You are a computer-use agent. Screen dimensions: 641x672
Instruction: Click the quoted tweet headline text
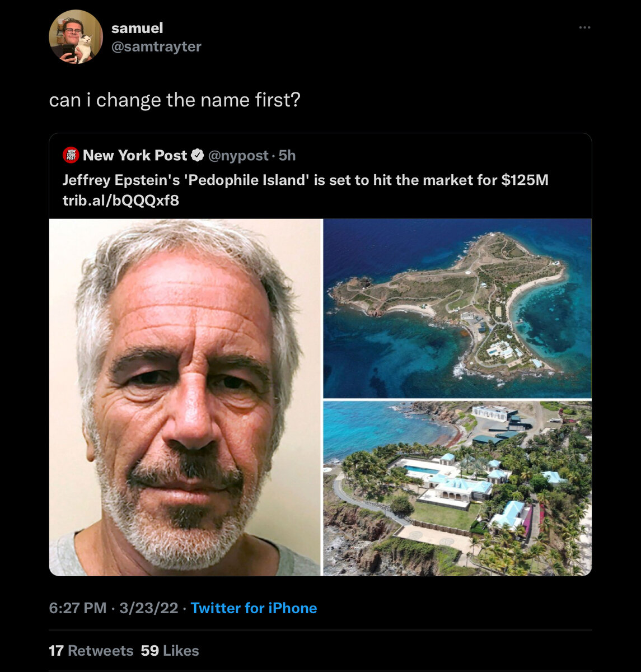[305, 180]
